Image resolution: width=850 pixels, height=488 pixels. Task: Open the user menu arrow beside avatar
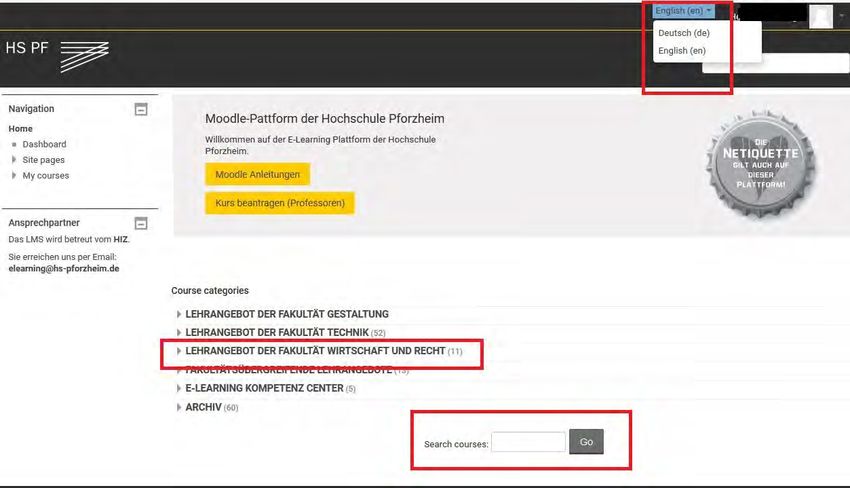coord(842,16)
